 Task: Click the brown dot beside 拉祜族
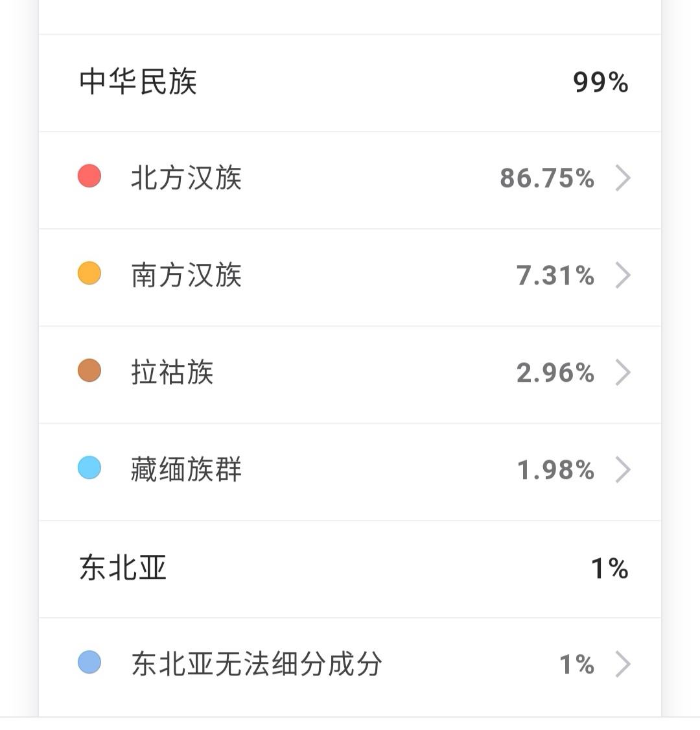pos(89,371)
